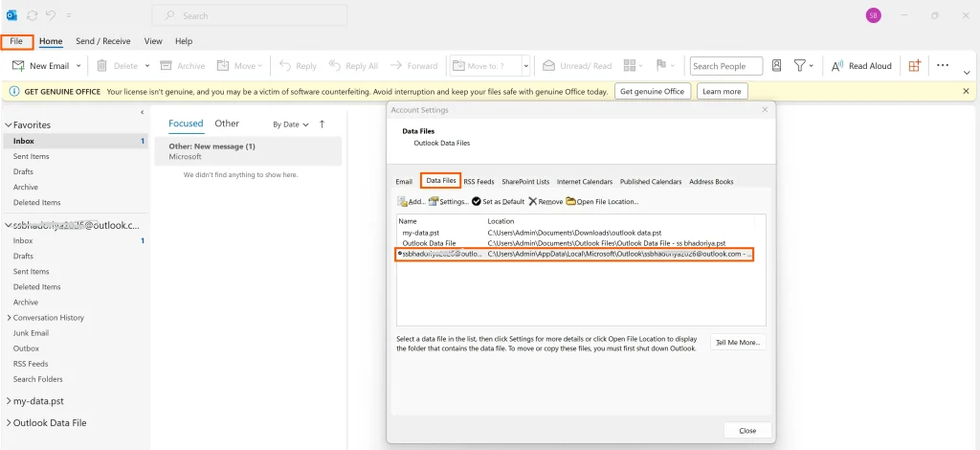Open the Help tab
Viewport: 980px width, 450px height.
[x=184, y=41]
